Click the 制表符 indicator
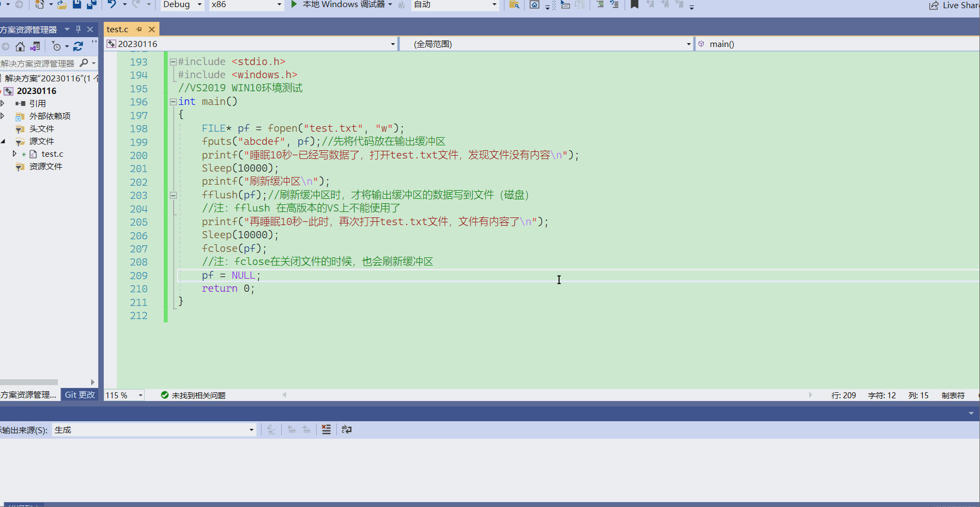 click(x=953, y=395)
